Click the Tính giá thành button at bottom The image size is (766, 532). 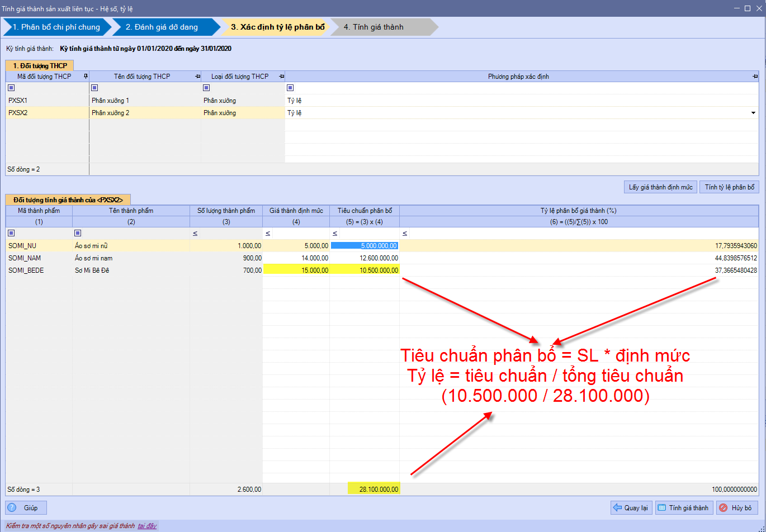(x=684, y=508)
